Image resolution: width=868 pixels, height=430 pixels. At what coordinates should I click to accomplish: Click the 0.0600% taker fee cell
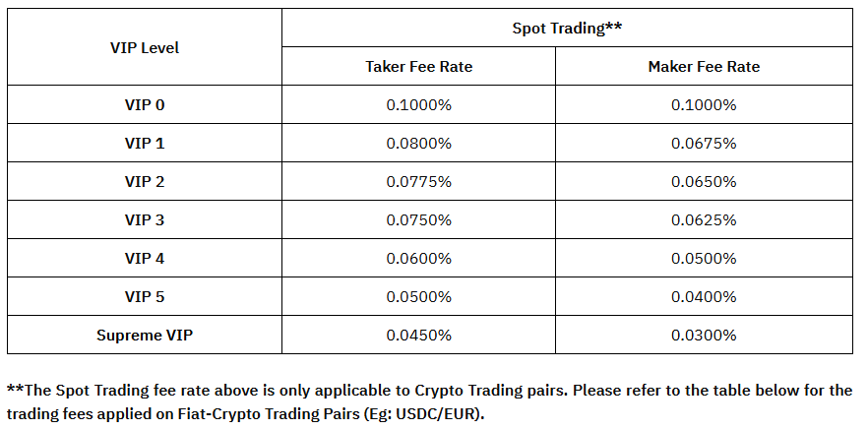pyautogui.click(x=418, y=259)
